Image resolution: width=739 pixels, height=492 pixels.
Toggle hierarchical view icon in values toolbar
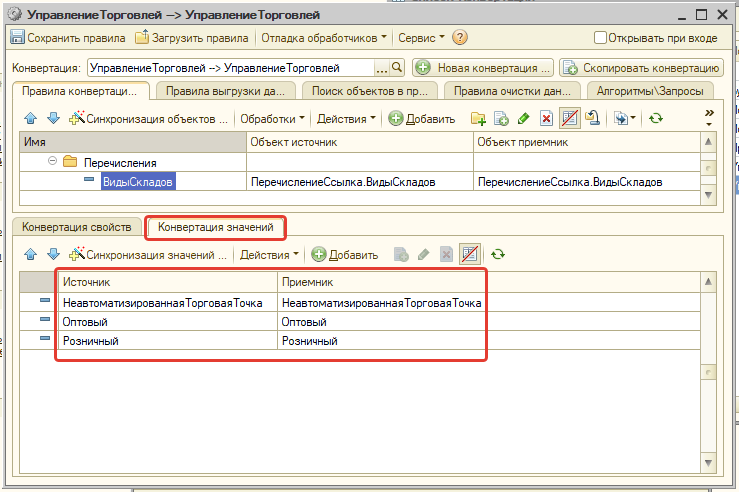click(470, 254)
